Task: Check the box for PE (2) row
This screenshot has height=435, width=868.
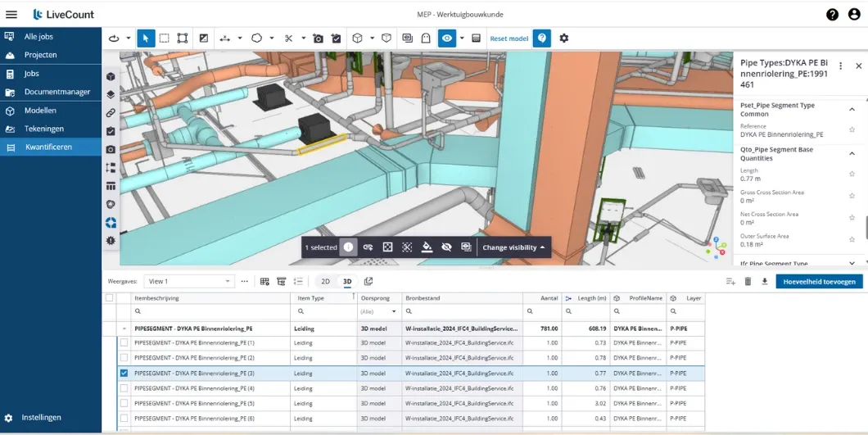Action: (124, 358)
